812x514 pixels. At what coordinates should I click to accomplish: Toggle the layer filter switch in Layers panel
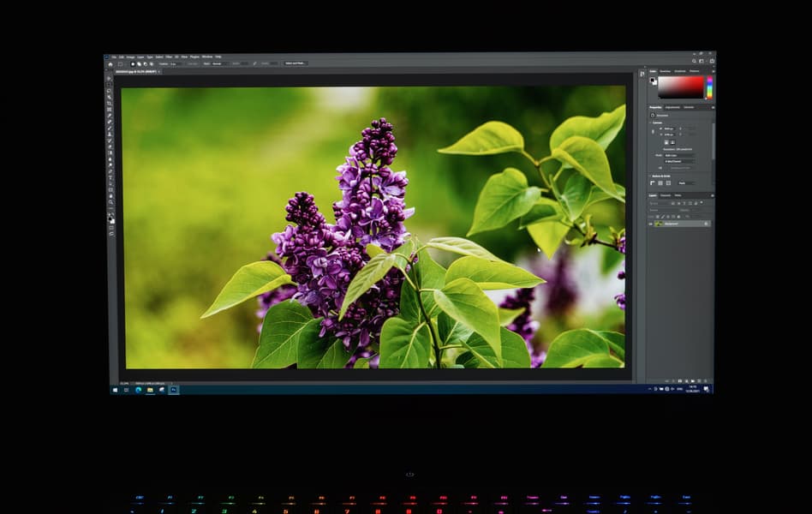(x=702, y=202)
